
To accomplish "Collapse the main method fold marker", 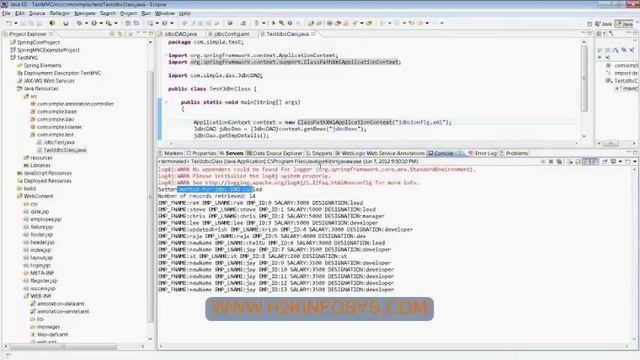I will click(x=166, y=102).
